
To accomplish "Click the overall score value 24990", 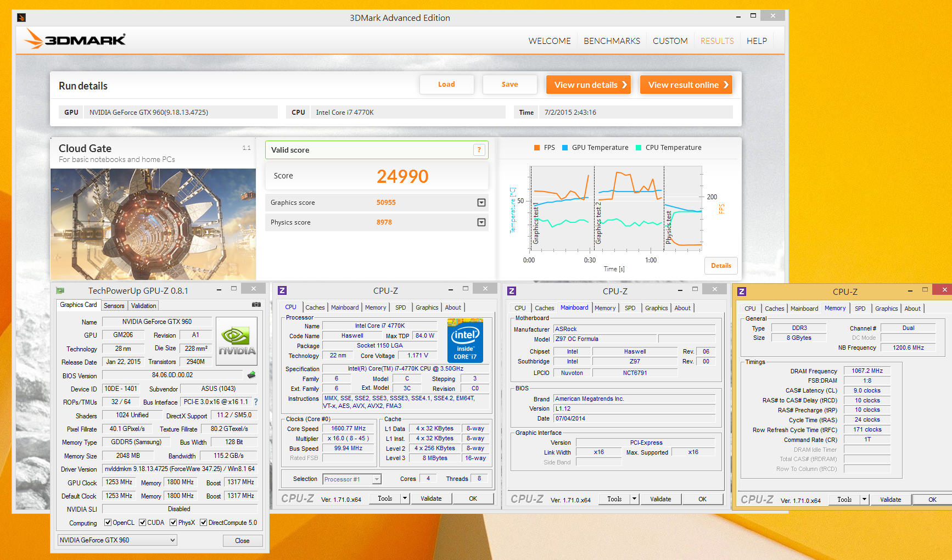I will tap(402, 176).
